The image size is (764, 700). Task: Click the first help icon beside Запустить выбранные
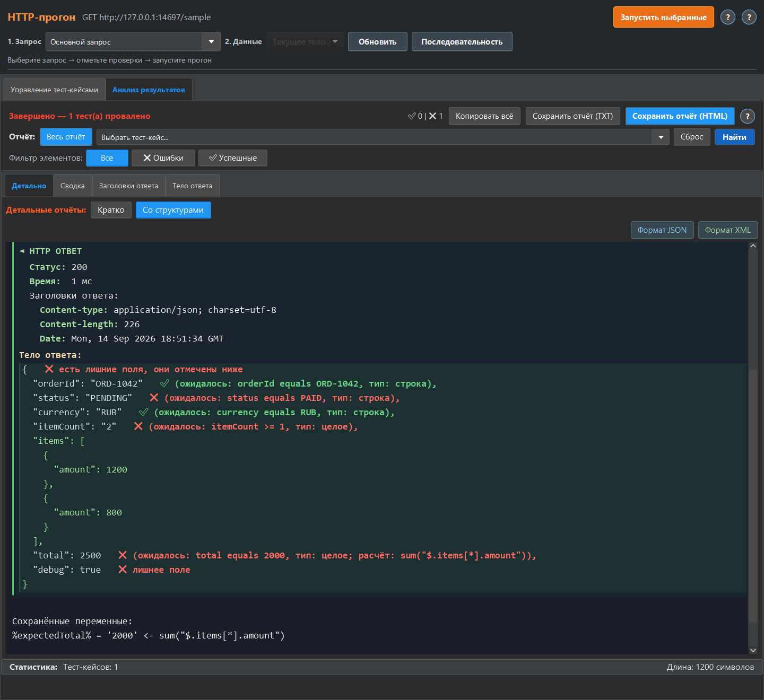(728, 17)
